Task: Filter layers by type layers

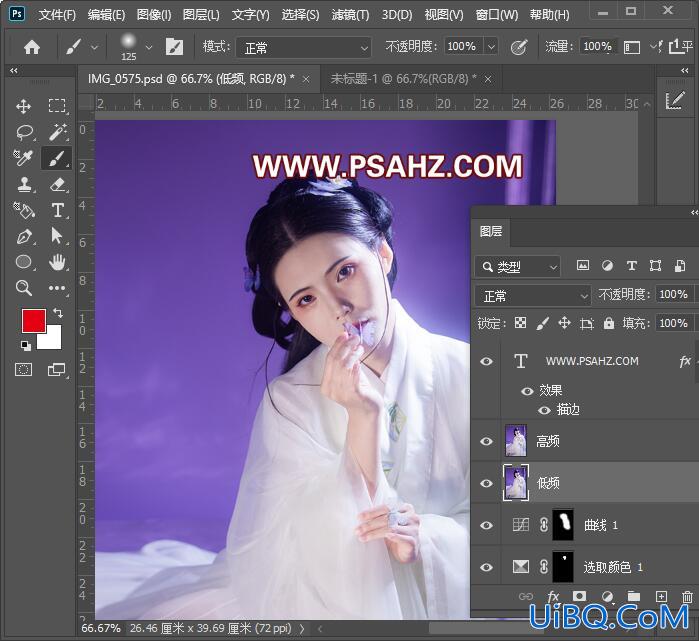Action: coord(631,266)
